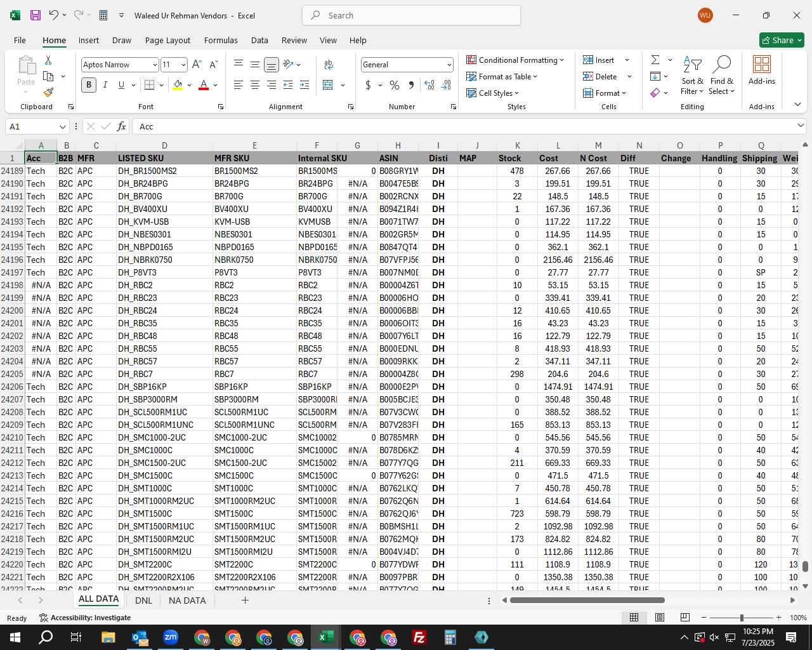Click the Insert Function fx icon
Image resolution: width=812 pixels, height=650 pixels.
[122, 126]
